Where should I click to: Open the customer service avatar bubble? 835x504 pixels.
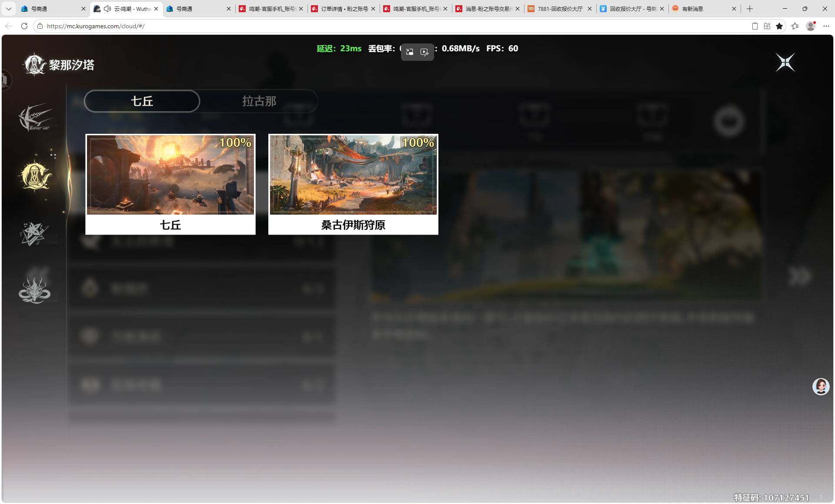821,386
